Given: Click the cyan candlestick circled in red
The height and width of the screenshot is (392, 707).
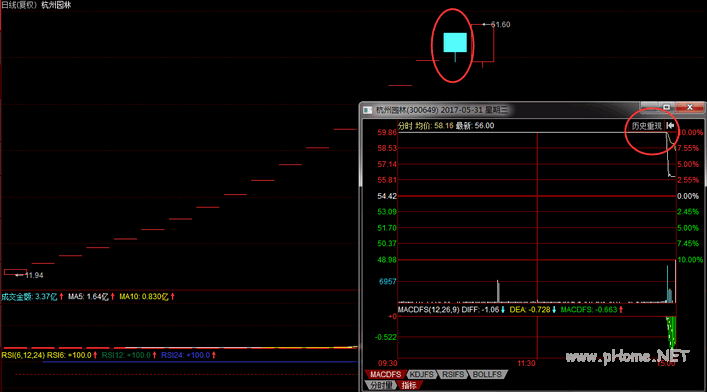Looking at the screenshot, I should [455, 42].
